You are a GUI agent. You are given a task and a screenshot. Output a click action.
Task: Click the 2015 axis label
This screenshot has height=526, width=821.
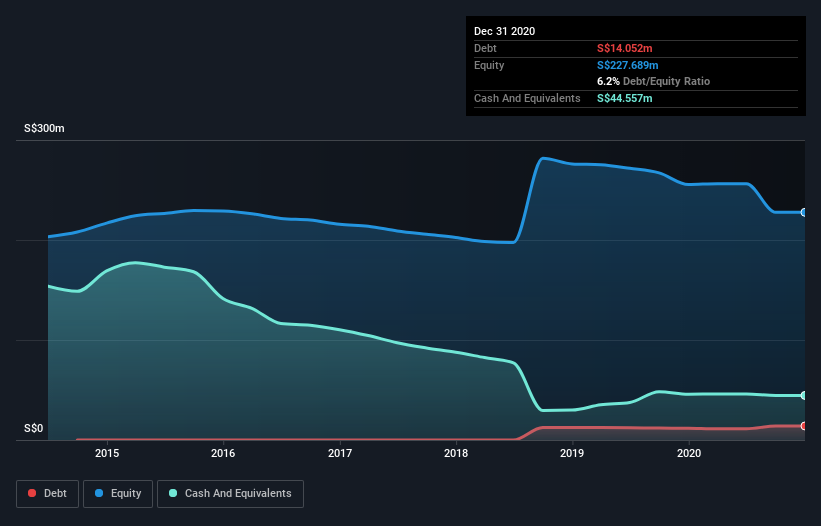point(107,453)
